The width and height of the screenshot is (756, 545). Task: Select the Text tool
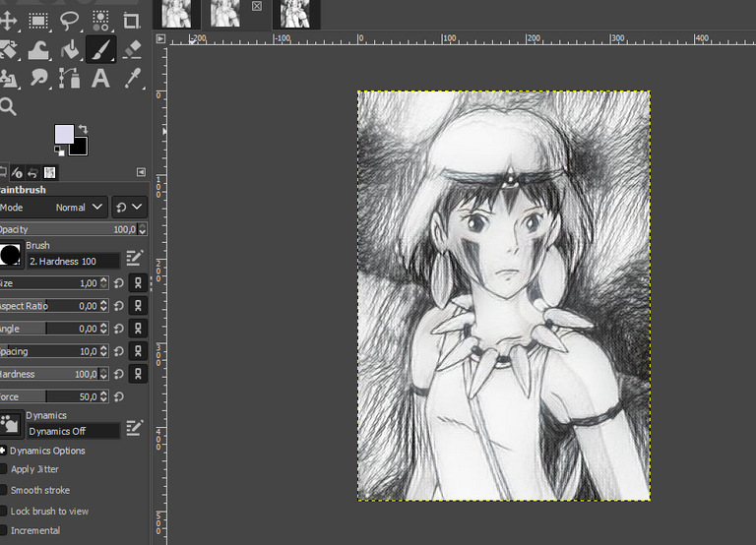click(x=100, y=78)
